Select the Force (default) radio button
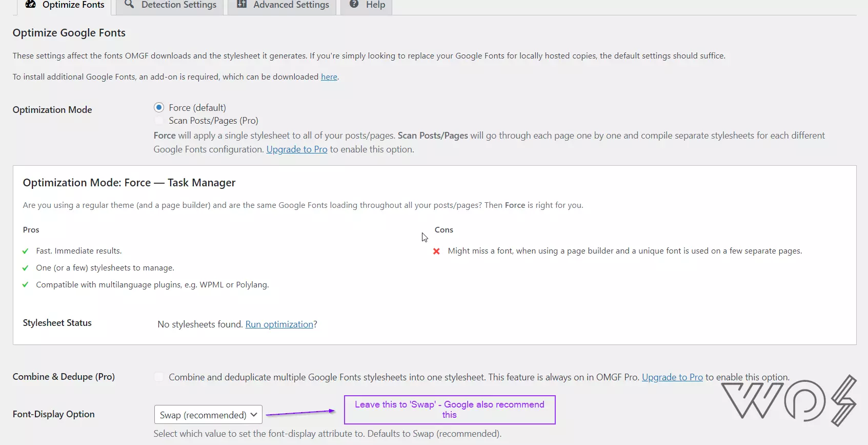This screenshot has height=445, width=868. [x=159, y=107]
